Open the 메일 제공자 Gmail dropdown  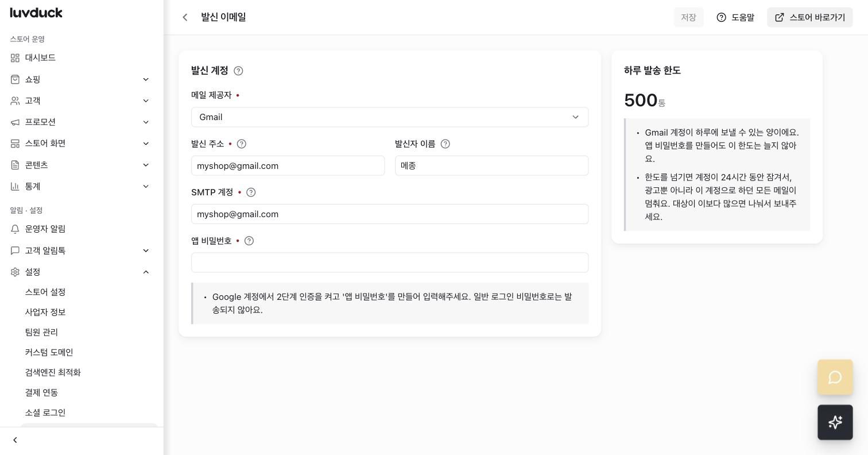[x=390, y=117]
